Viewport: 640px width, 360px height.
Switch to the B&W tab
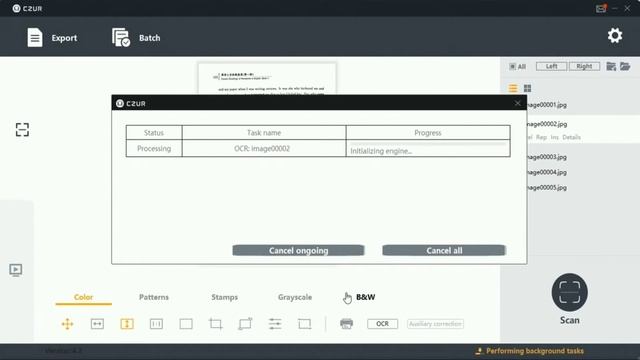pyautogui.click(x=366, y=297)
